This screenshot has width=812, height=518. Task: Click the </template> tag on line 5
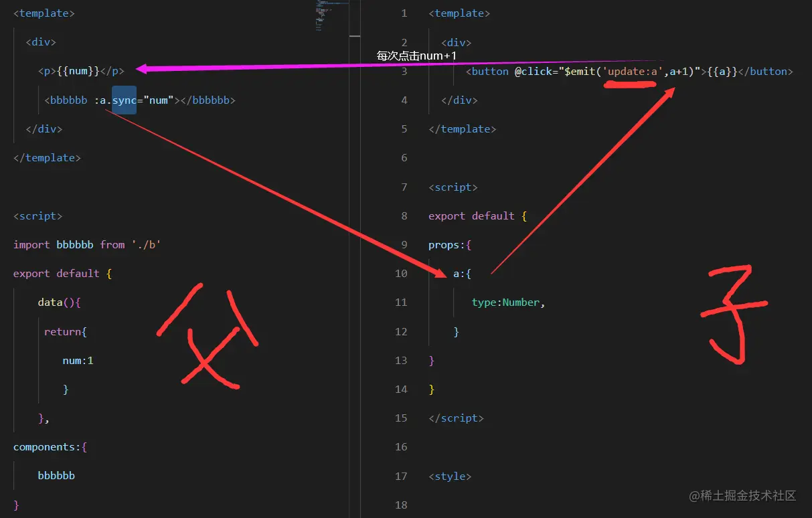point(462,129)
